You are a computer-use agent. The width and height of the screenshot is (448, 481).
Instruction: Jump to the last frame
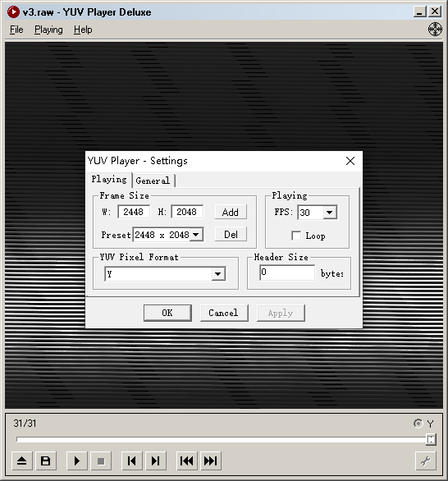pyautogui.click(x=211, y=460)
